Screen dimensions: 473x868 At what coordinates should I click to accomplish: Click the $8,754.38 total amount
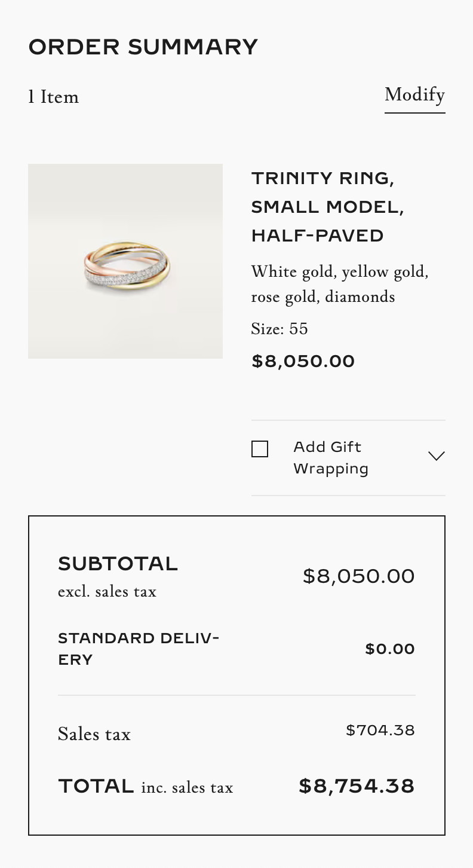(357, 786)
